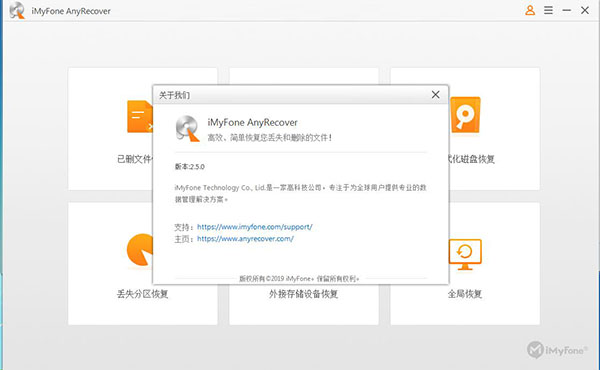Open the hamburger menu in title bar
This screenshot has width=600, height=370.
[548, 10]
